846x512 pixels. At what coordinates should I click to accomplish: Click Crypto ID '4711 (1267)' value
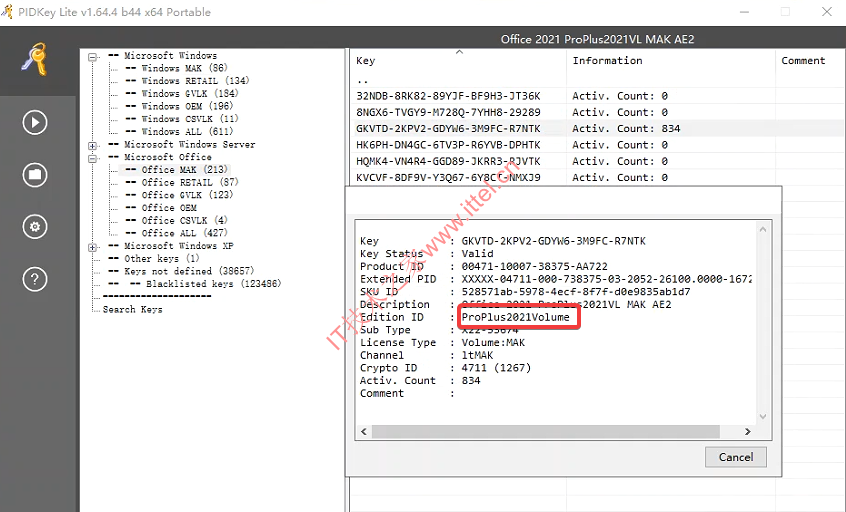496,367
